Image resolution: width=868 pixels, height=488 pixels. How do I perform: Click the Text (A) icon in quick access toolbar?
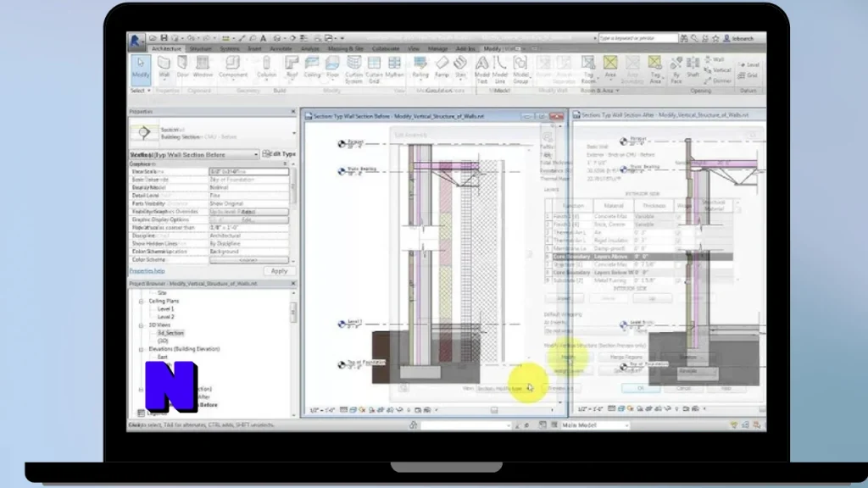click(263, 38)
